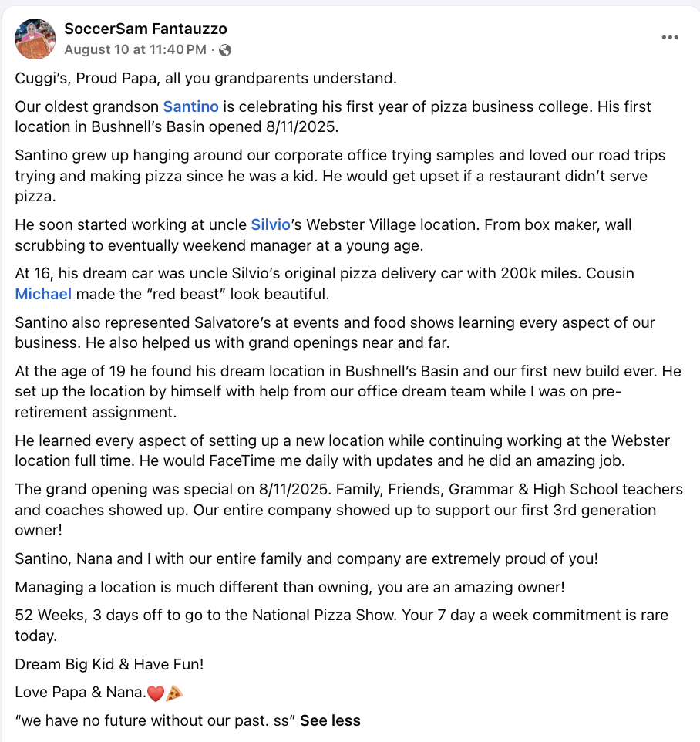Click the paragraph beginning "At the age of 19"
The image size is (700, 742).
coord(348,391)
